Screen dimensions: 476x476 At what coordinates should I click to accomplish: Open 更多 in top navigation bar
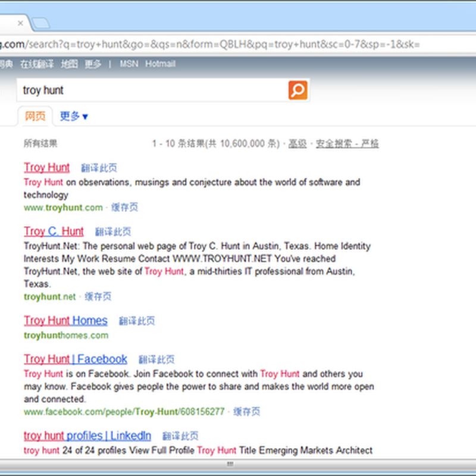pyautogui.click(x=93, y=64)
